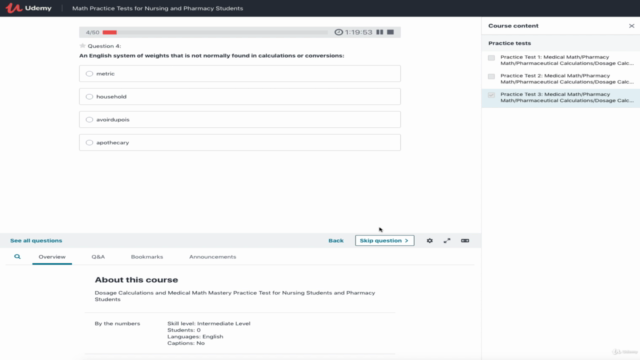
Task: Check the Practice Test 1 checkbox
Action: coord(491,58)
